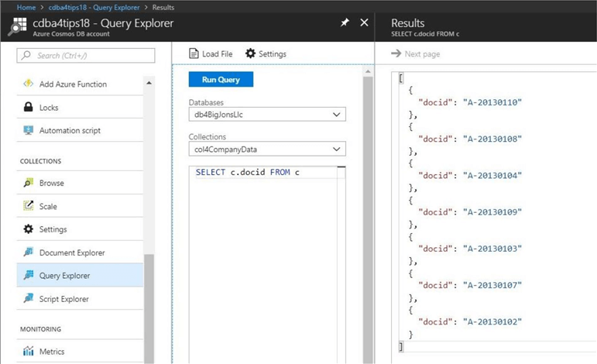The height and width of the screenshot is (364, 597).
Task: Click the "SELECT c.docid FROM c" Results subtitle
Action: (x=425, y=34)
